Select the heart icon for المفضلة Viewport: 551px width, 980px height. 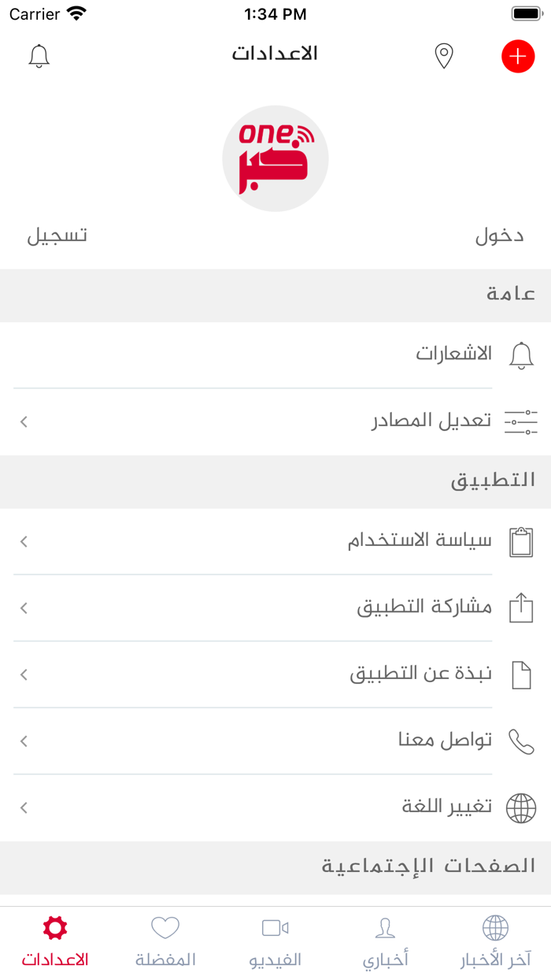(x=165, y=928)
